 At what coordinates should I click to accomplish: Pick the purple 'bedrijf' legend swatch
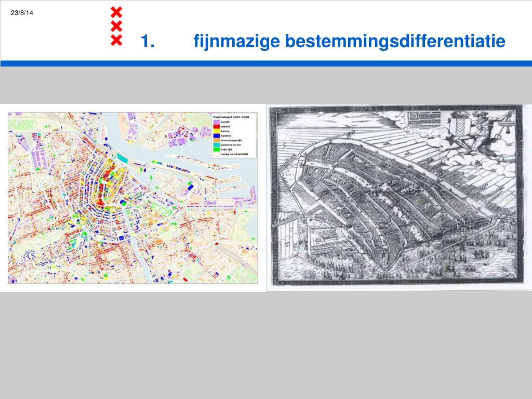(x=217, y=122)
